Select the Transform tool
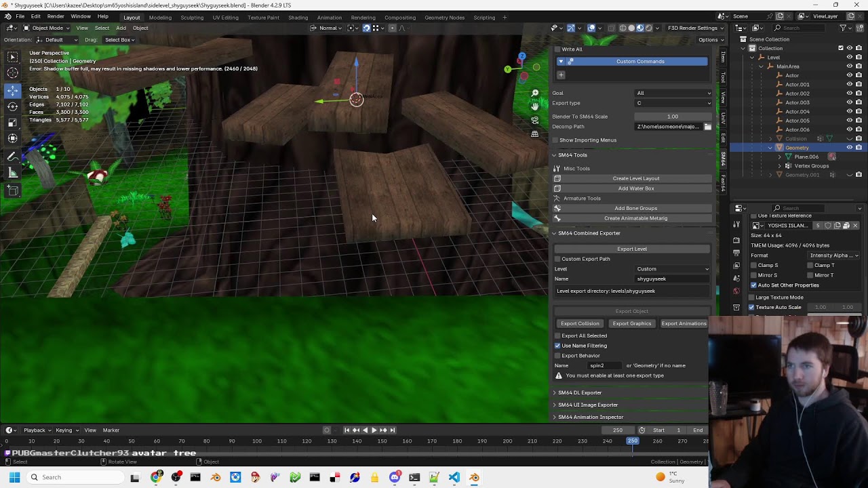This screenshot has width=868, height=488. [x=13, y=139]
